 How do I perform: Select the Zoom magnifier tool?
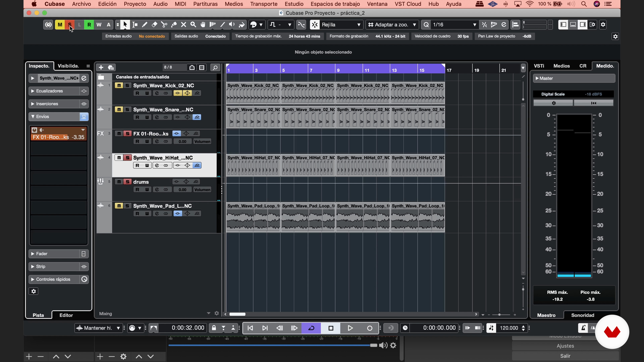pyautogui.click(x=193, y=24)
